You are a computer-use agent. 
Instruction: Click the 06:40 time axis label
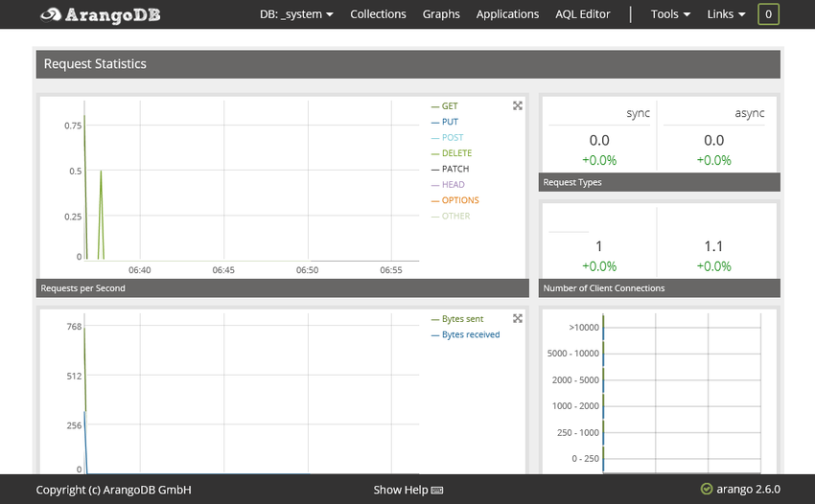click(139, 269)
